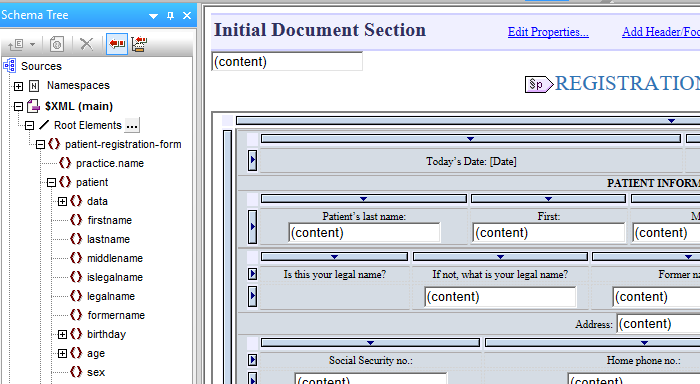Screen dimensions: 700x384
Task: Click the column arrow above Home phone no.
Action: pos(644,342)
